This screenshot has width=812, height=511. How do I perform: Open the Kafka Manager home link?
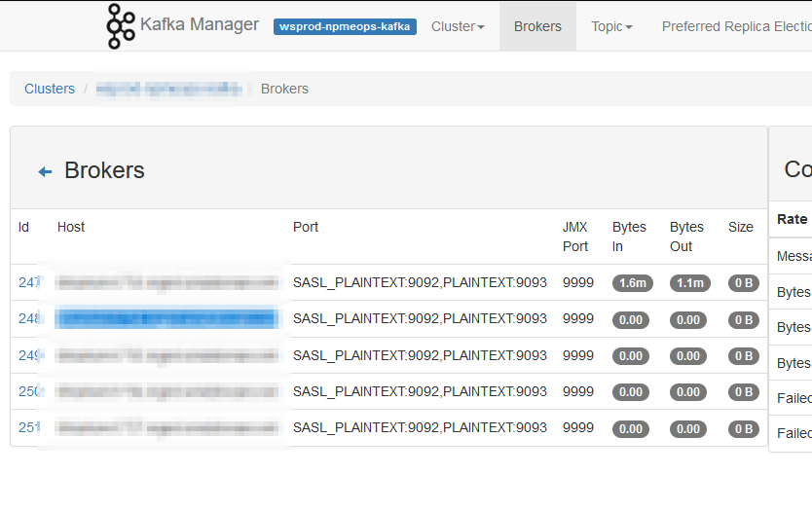[x=200, y=24]
